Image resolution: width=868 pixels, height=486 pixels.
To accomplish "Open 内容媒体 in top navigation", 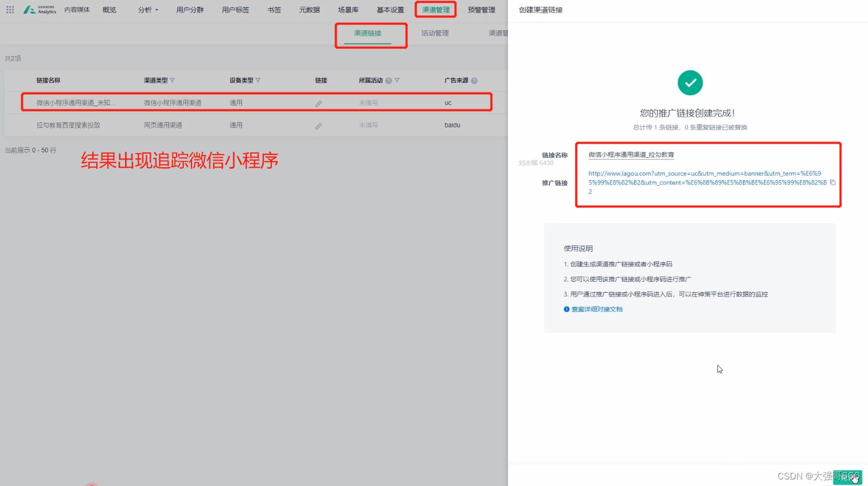I will (77, 10).
